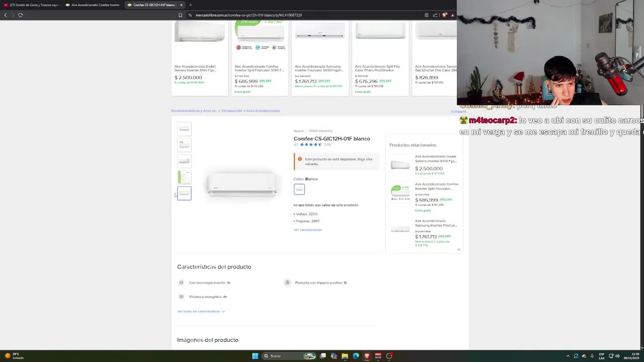Select fifth highlighted gallery thumbnail
This screenshot has width=644, height=362.
coord(184,193)
